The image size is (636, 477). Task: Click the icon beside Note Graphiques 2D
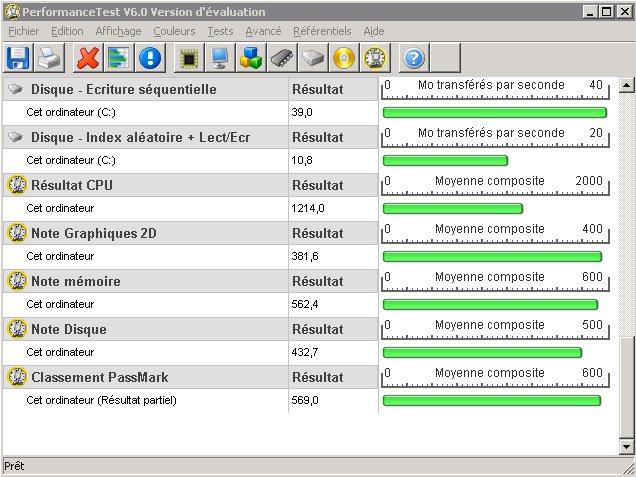[x=17, y=233]
